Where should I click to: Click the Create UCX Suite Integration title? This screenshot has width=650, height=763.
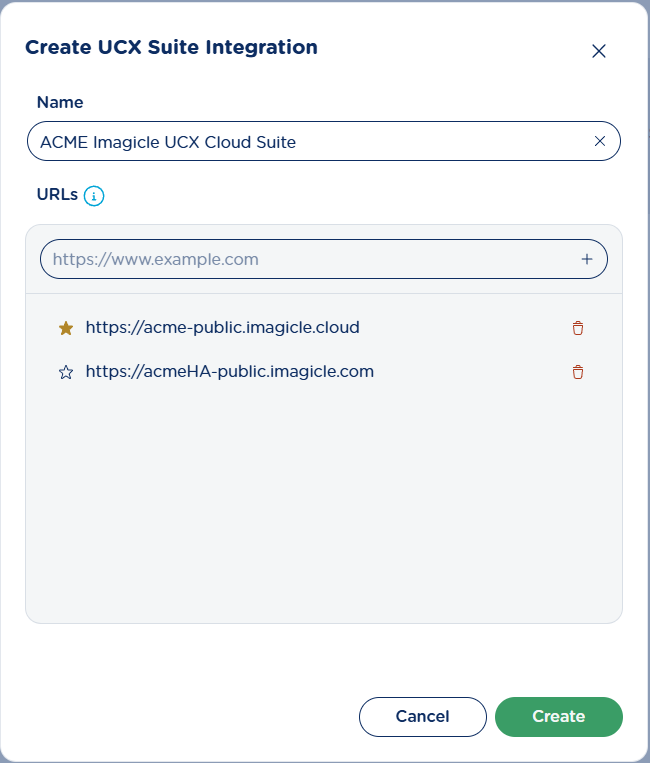tap(171, 47)
